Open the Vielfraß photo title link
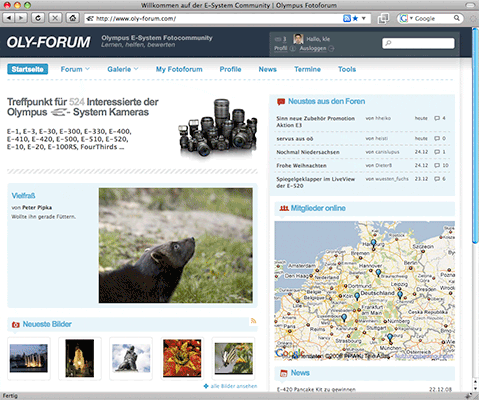This screenshot has width=479, height=400. pyautogui.click(x=23, y=195)
